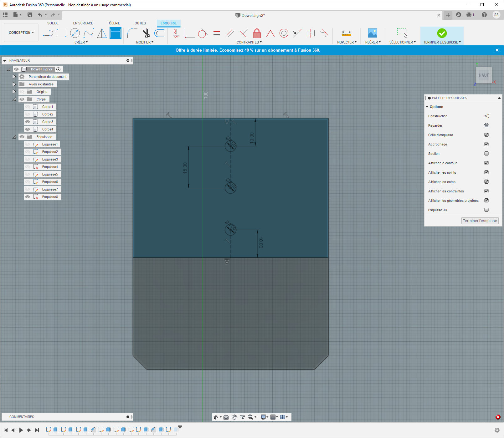The image size is (504, 438).
Task: Open the CONCEPTION workspace dropdown
Action: 21,33
